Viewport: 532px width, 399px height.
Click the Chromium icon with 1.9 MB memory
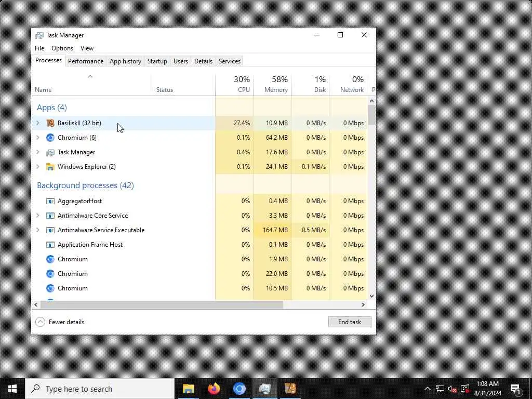[50, 260]
